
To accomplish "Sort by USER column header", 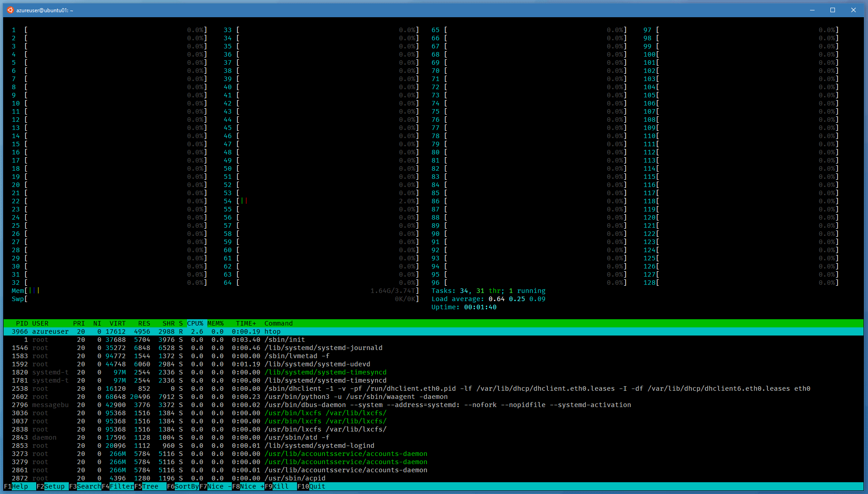I will pos(40,323).
